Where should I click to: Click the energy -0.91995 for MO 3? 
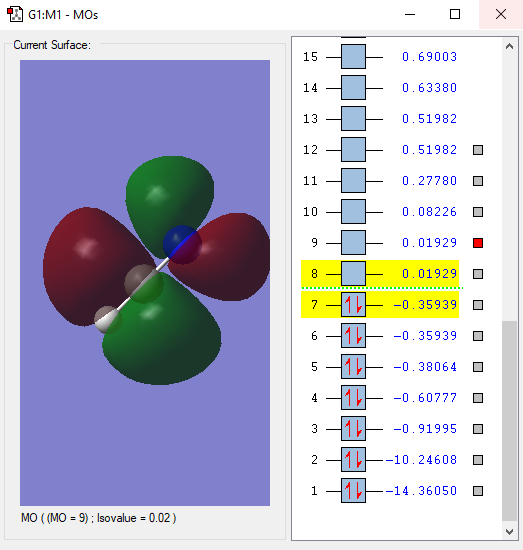425,429
